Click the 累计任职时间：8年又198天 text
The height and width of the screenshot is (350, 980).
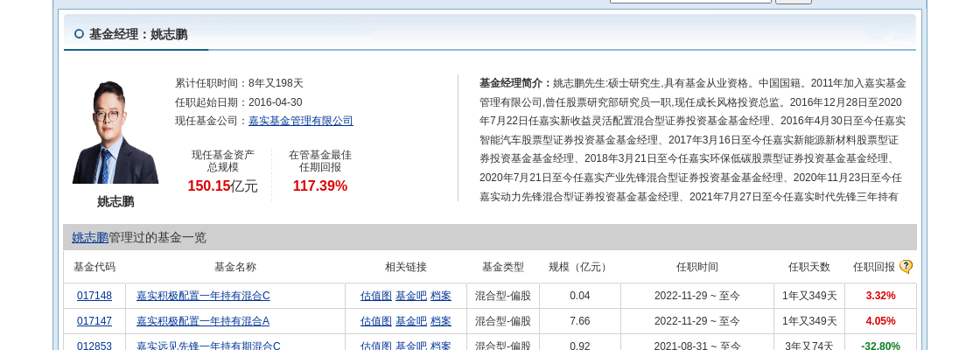[x=239, y=83]
